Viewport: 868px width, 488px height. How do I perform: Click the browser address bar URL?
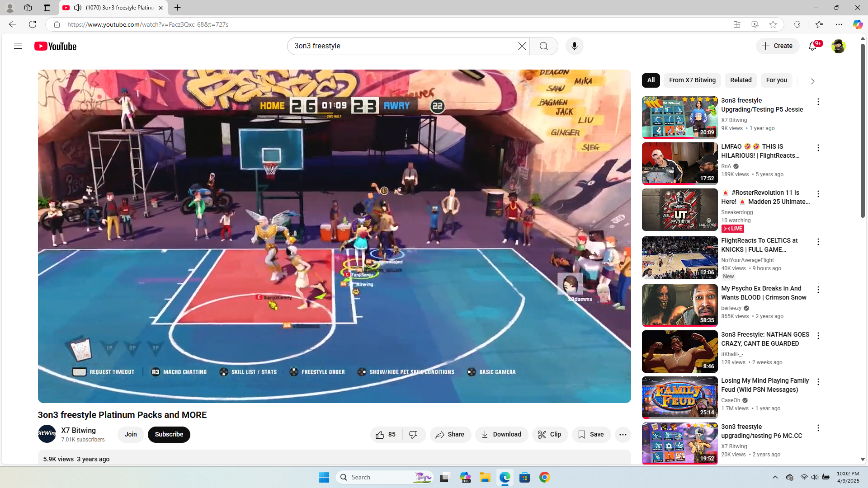click(x=148, y=24)
